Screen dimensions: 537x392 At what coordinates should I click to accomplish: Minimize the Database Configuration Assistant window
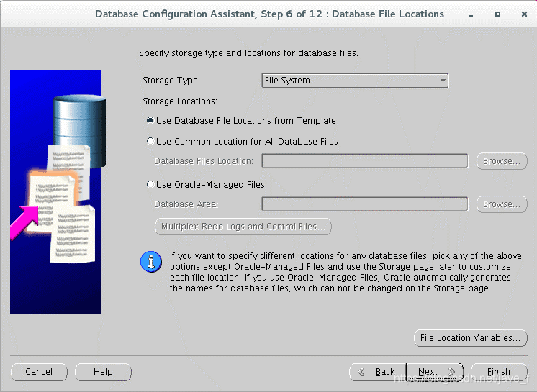(471, 14)
